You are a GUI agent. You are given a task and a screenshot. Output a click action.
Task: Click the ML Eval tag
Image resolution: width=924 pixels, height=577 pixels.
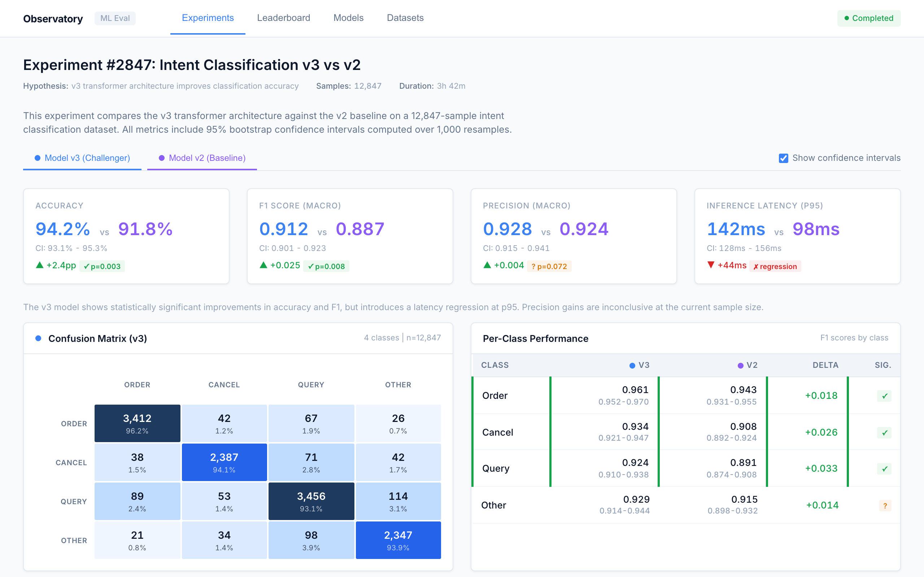[x=115, y=18]
